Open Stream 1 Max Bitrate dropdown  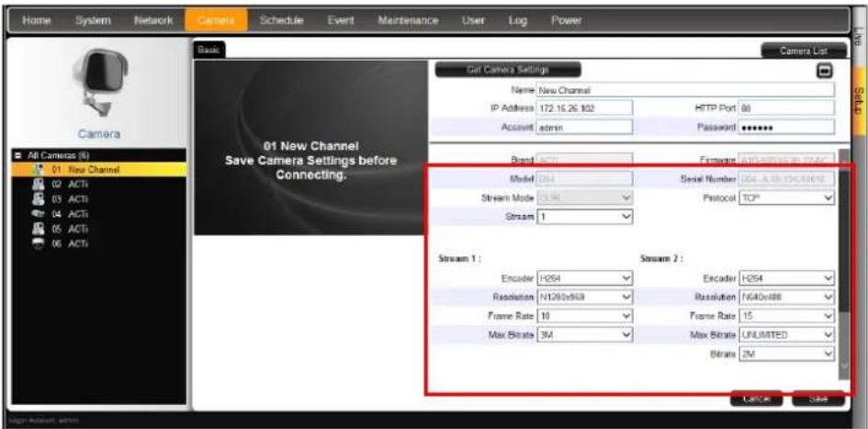click(x=584, y=334)
